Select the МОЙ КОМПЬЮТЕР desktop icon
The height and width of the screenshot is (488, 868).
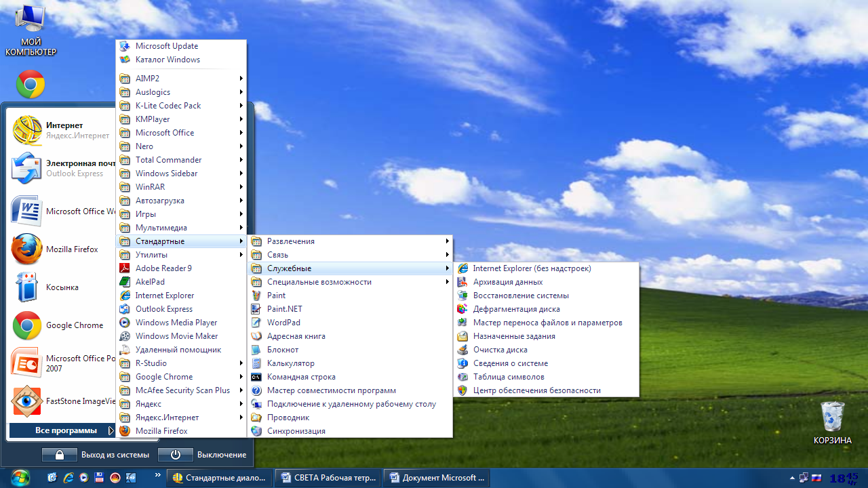(x=31, y=31)
